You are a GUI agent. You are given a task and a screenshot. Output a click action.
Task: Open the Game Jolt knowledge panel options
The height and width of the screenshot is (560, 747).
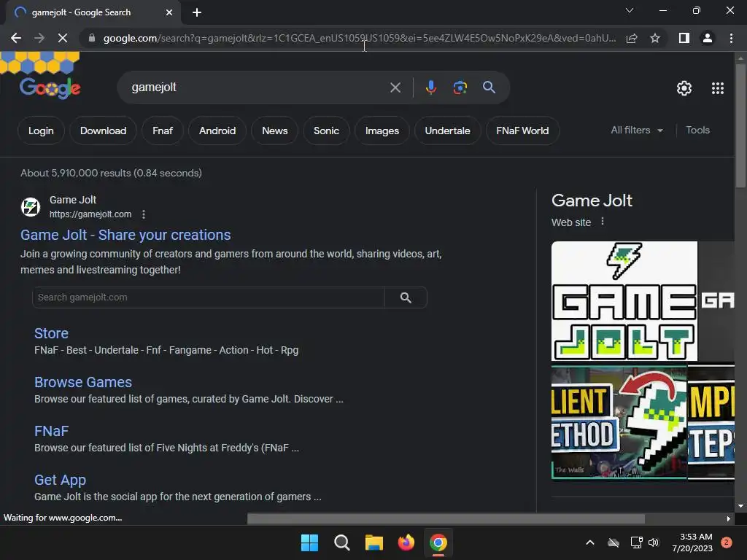pyautogui.click(x=603, y=222)
